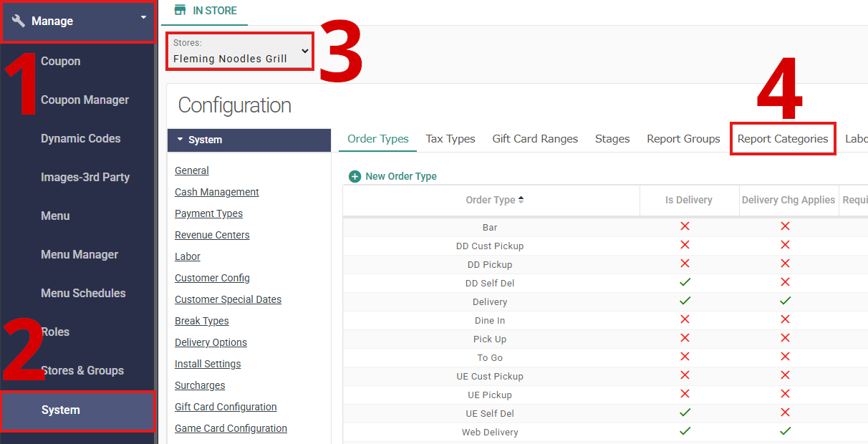Open Coupon Manager in the sidebar
The width and height of the screenshot is (868, 444).
tap(85, 100)
